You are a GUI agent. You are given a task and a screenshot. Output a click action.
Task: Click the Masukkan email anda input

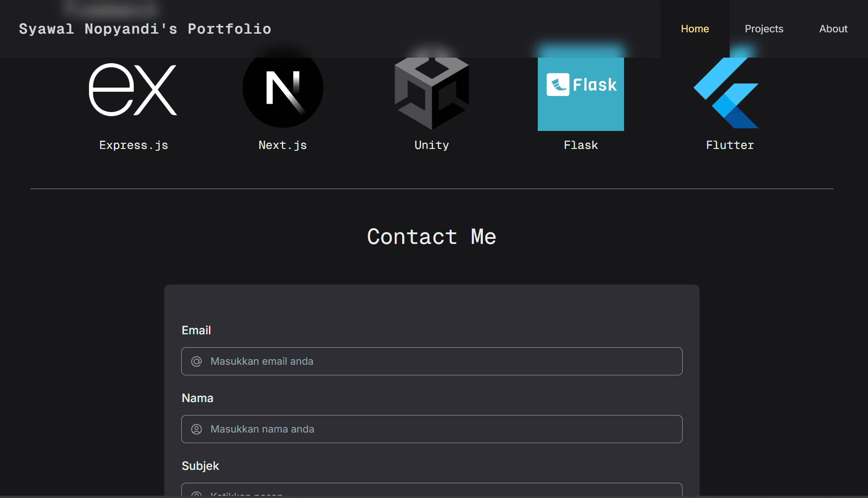coord(432,361)
